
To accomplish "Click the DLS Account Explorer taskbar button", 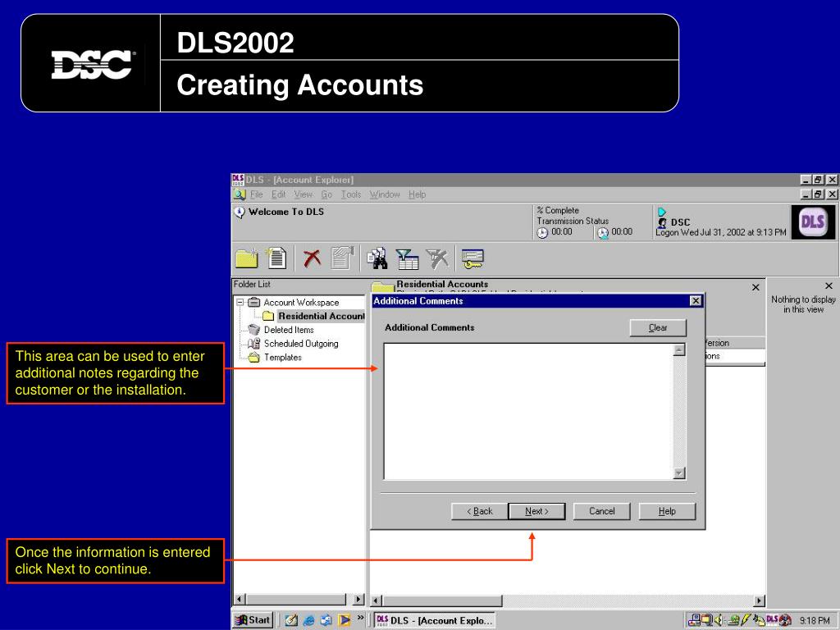I will [434, 620].
